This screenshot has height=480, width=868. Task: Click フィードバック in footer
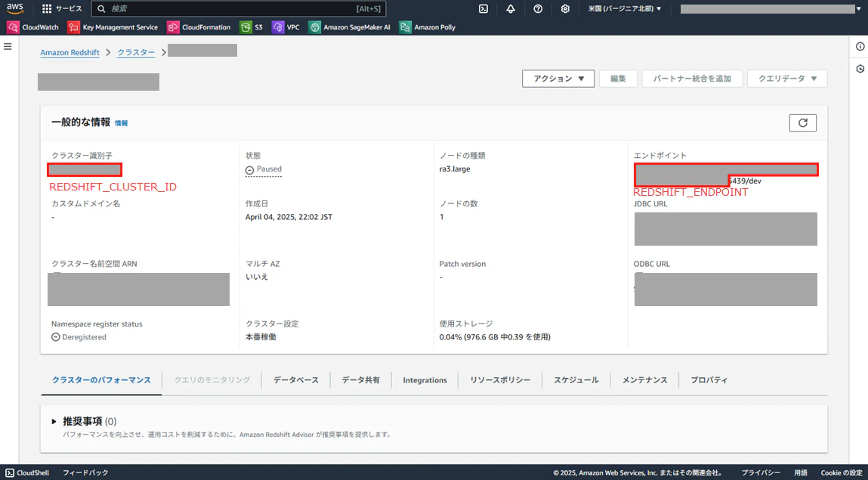85,472
